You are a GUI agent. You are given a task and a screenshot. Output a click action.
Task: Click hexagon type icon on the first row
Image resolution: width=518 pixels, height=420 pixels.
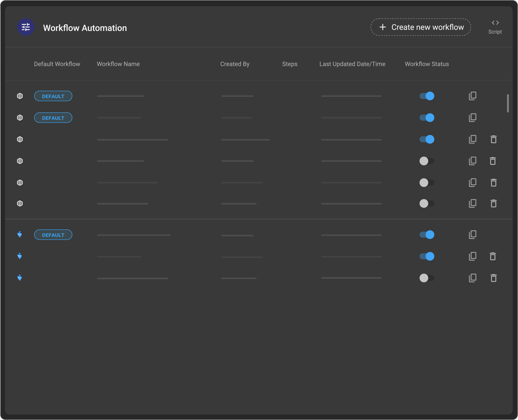point(20,96)
